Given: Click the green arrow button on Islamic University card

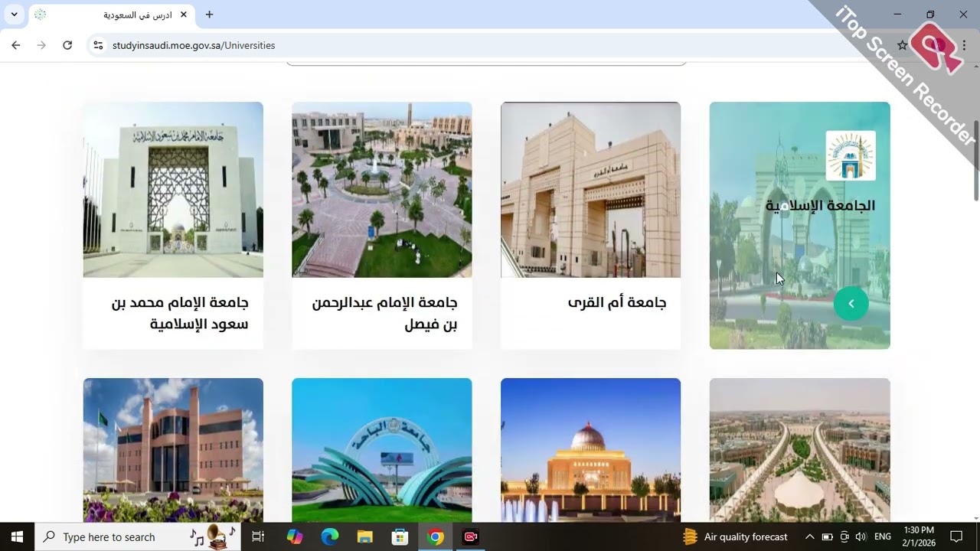Looking at the screenshot, I should pos(851,304).
